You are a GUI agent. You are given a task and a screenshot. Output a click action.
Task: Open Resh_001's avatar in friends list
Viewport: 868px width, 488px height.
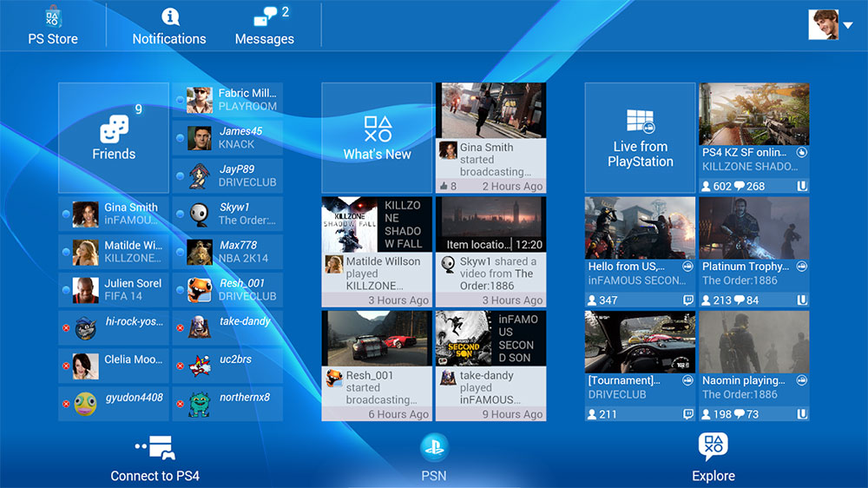[200, 290]
